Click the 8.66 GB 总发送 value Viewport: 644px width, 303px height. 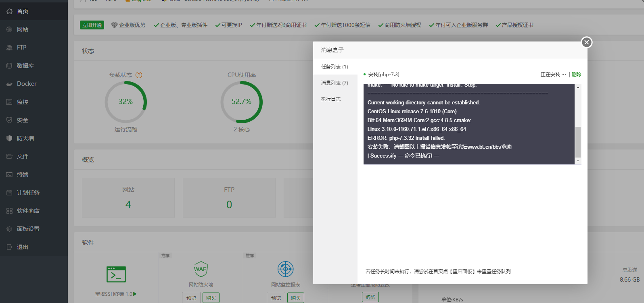click(x=630, y=279)
